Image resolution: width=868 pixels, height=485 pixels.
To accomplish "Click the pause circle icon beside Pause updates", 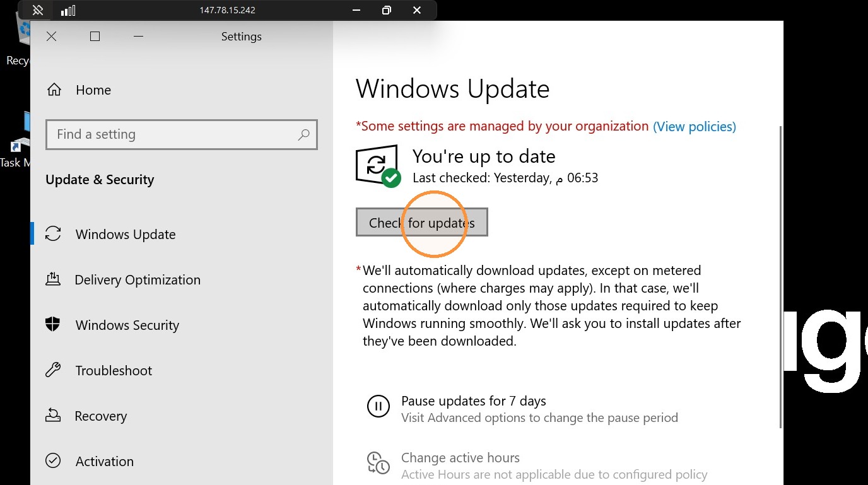I will point(378,406).
